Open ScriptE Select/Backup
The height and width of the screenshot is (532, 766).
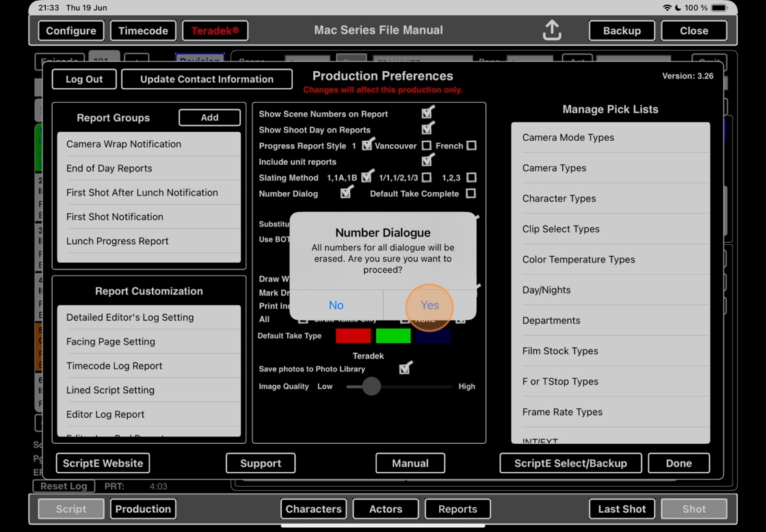click(x=570, y=463)
